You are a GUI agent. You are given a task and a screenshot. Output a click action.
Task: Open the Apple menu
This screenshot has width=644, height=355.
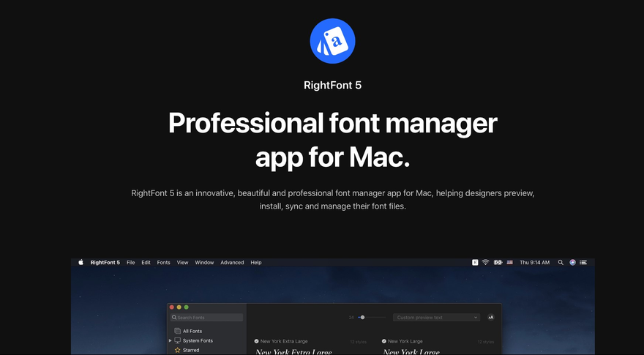click(x=81, y=262)
